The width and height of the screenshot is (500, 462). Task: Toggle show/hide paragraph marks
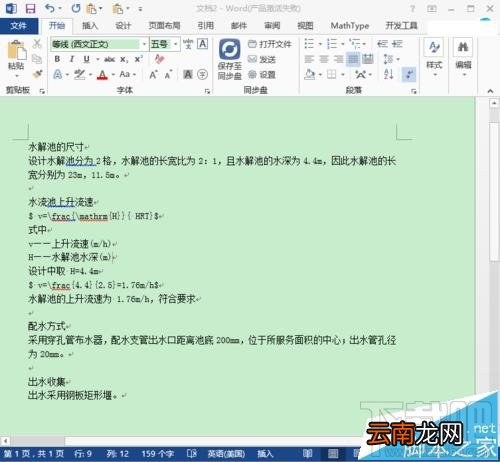409,74
